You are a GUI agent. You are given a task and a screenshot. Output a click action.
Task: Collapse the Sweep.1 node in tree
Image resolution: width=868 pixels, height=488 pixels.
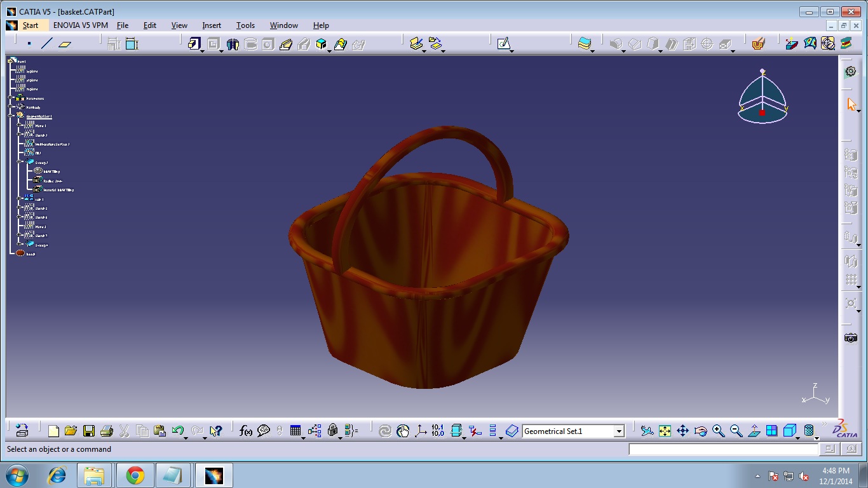click(20, 162)
